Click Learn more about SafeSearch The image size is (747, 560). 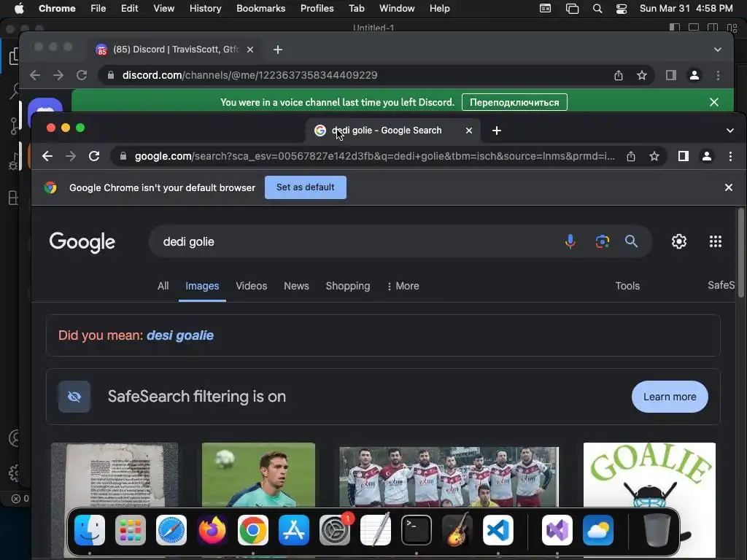(670, 397)
